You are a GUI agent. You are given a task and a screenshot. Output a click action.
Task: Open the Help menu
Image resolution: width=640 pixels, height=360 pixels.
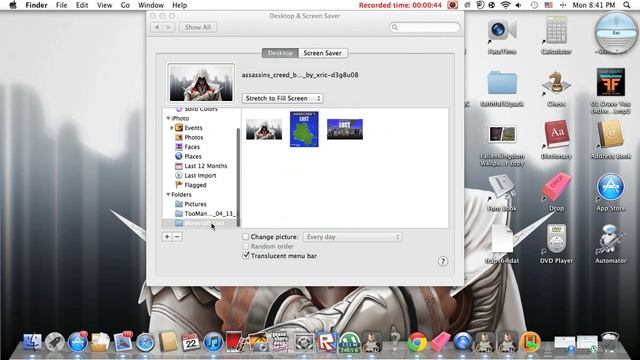[x=179, y=5]
